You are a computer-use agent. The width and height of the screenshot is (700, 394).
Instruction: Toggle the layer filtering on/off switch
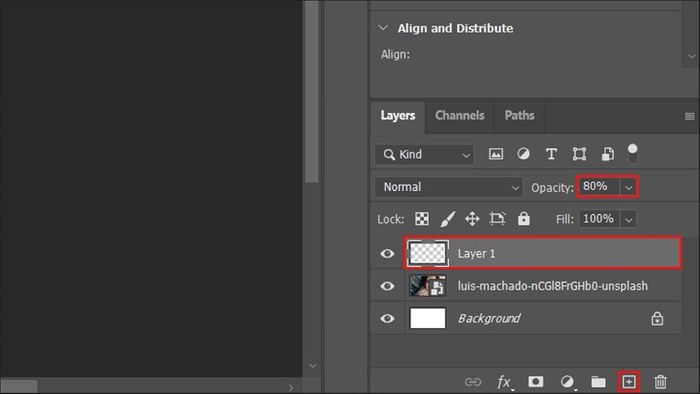[x=632, y=153]
